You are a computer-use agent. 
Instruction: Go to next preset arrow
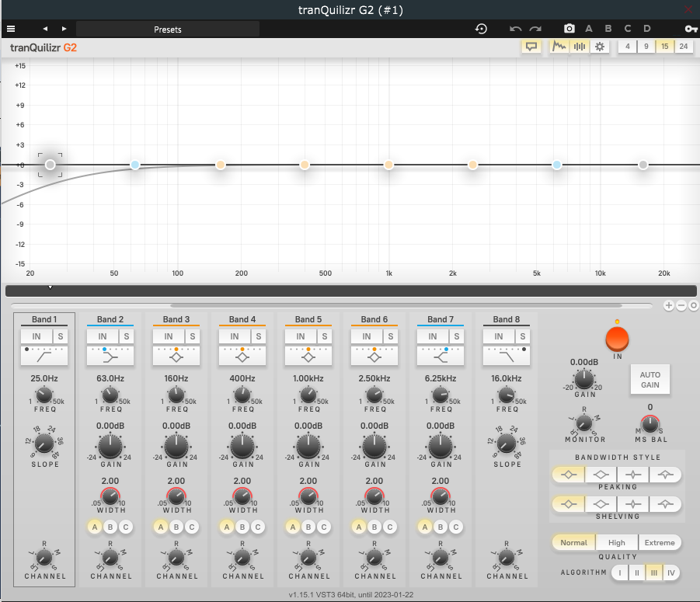coord(64,29)
